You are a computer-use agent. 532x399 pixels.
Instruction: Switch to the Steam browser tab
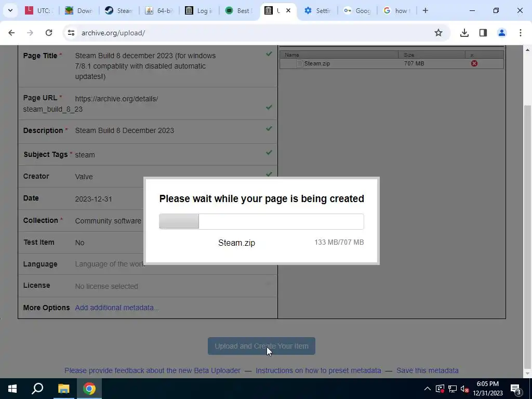click(x=119, y=10)
